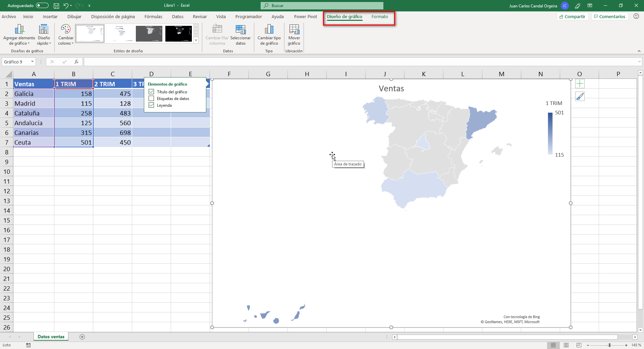This screenshot has height=349, width=644.
Task: Open Comentarios panel
Action: point(609,16)
